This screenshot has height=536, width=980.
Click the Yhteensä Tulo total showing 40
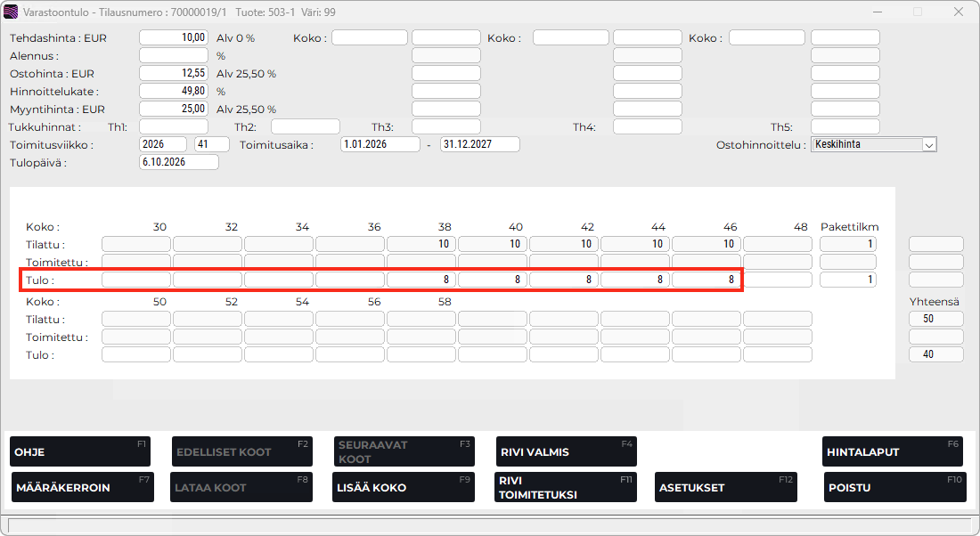936,355
